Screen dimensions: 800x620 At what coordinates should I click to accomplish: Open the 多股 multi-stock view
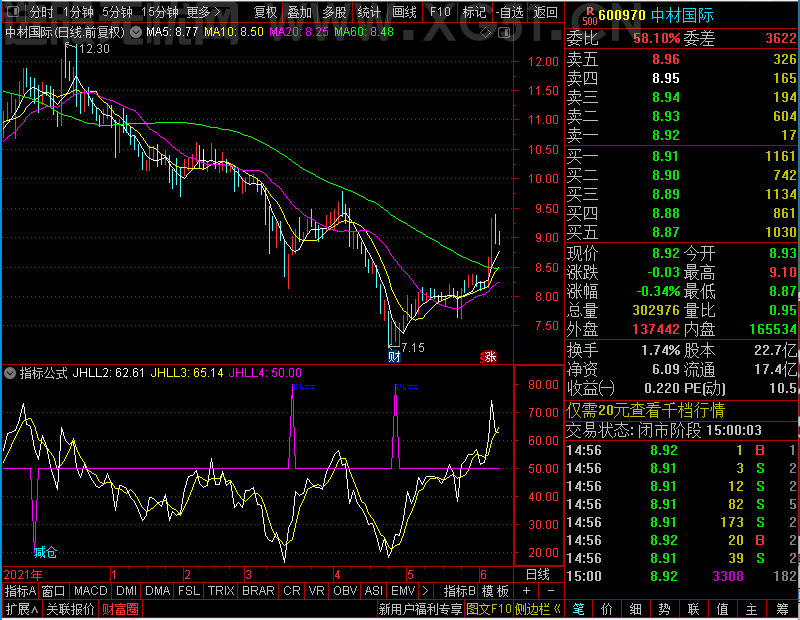pos(334,12)
